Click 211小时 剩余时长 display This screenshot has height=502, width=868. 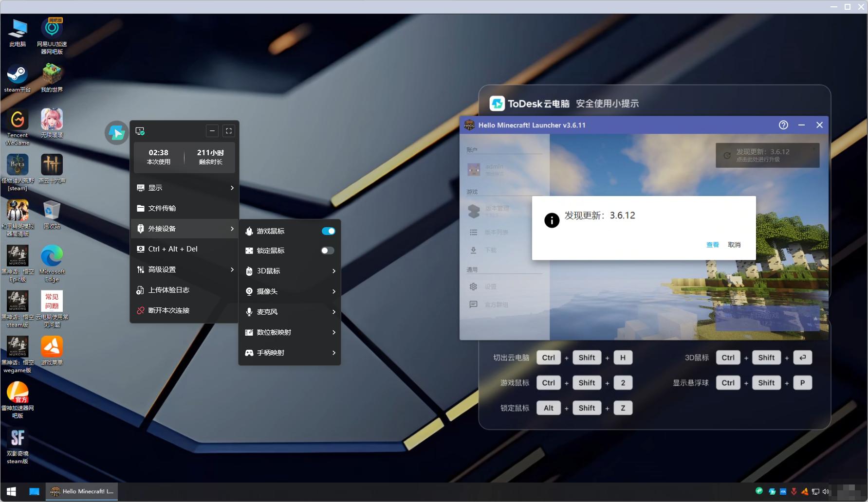[x=210, y=157]
